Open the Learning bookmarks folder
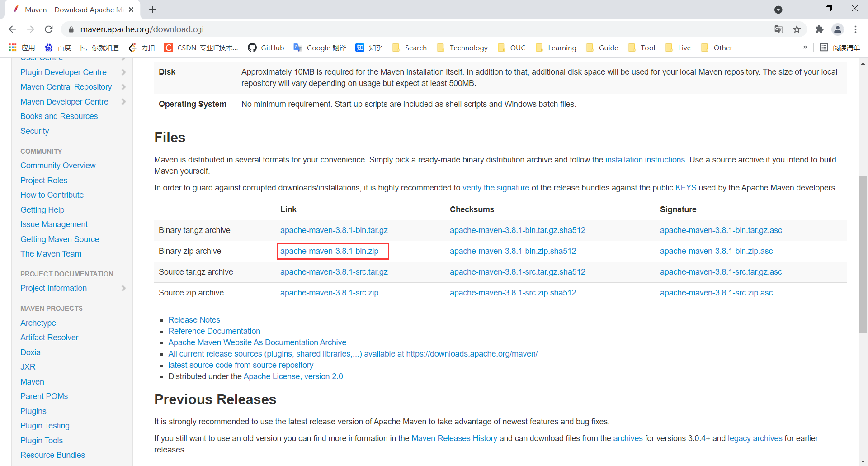Viewport: 868px width, 466px height. coord(556,48)
